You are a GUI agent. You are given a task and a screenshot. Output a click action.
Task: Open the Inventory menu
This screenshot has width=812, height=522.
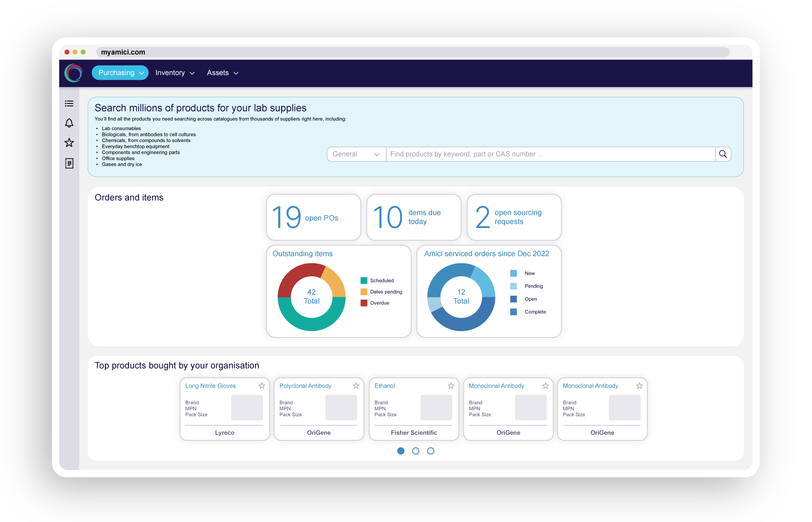point(175,73)
